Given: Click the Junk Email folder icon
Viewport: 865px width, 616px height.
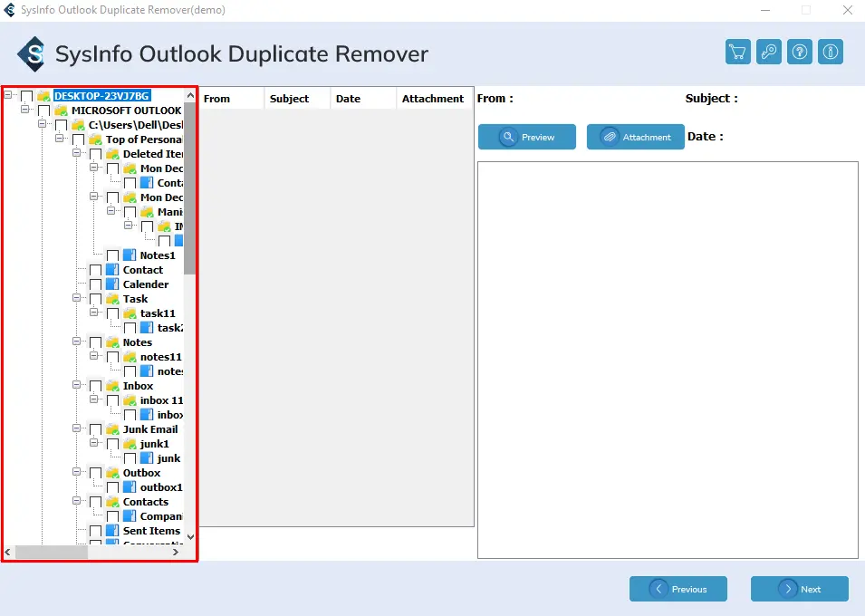Looking at the screenshot, I should (112, 429).
